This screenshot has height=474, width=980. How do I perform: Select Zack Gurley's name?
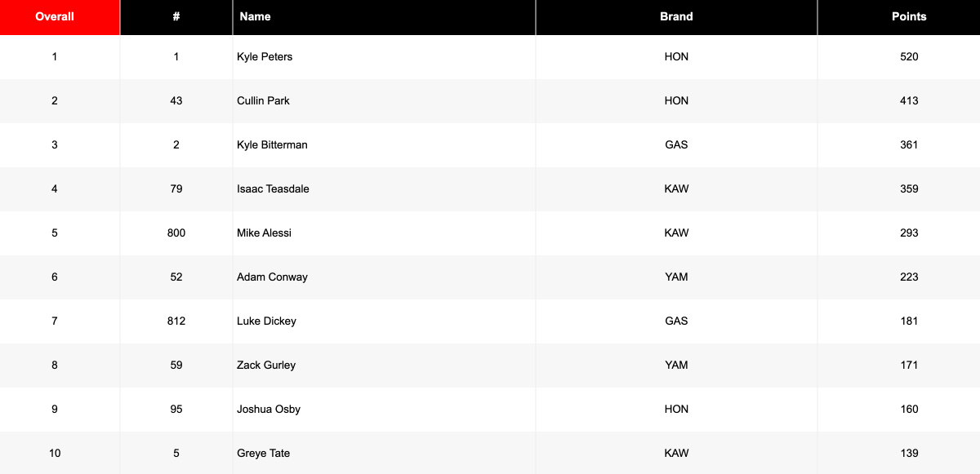pyautogui.click(x=266, y=365)
